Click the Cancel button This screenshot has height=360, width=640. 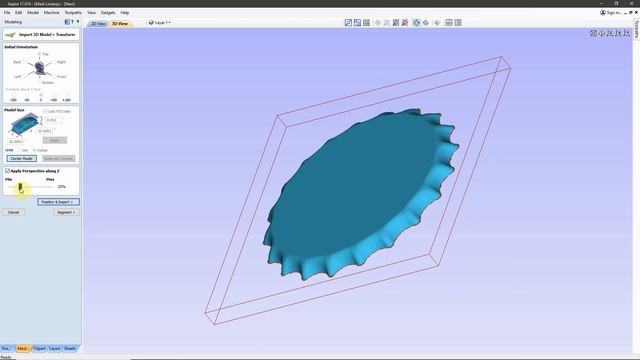13,212
